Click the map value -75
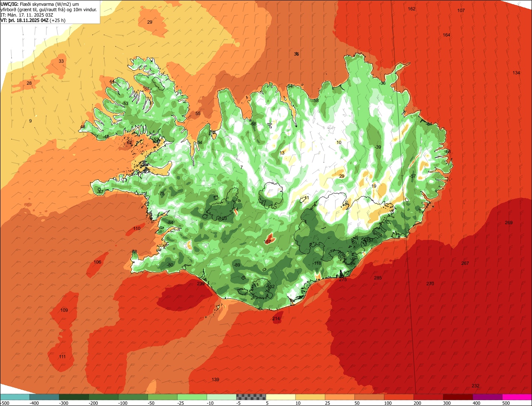Image resolution: width=532 pixels, height=406 pixels. click(x=161, y=194)
